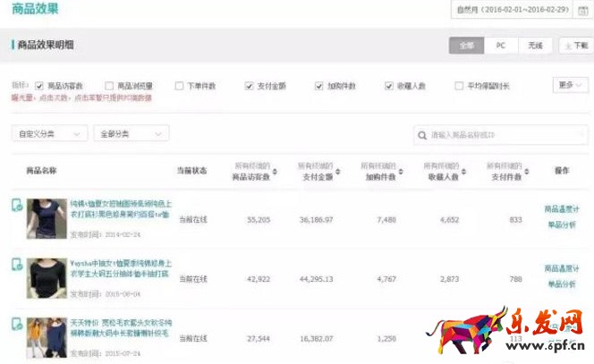Open the calendar date picker icon

coord(582,11)
